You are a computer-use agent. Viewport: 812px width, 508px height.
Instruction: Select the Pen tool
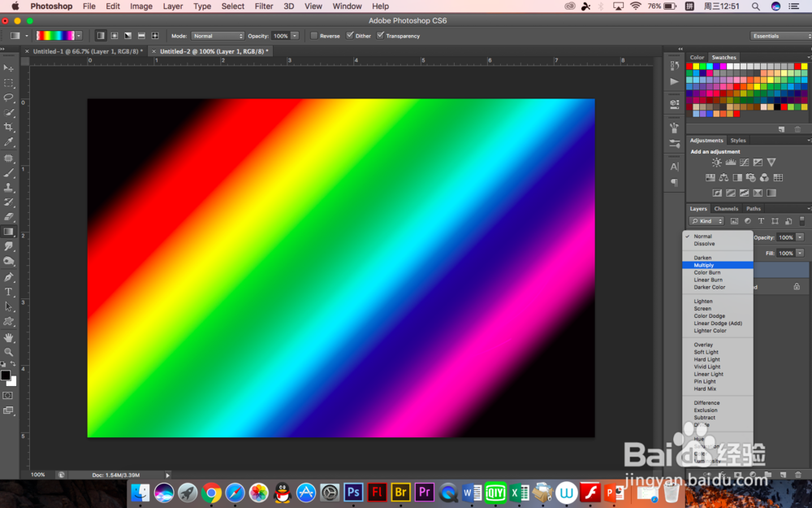tap(8, 277)
